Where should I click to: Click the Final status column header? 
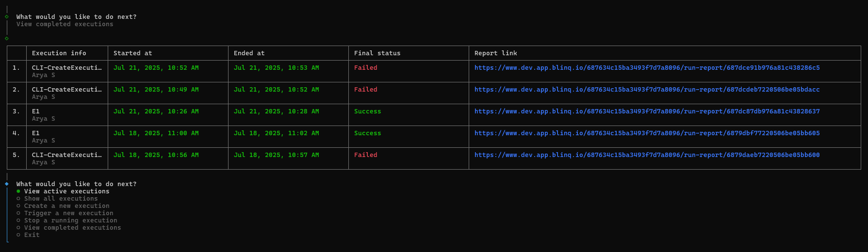(x=377, y=53)
